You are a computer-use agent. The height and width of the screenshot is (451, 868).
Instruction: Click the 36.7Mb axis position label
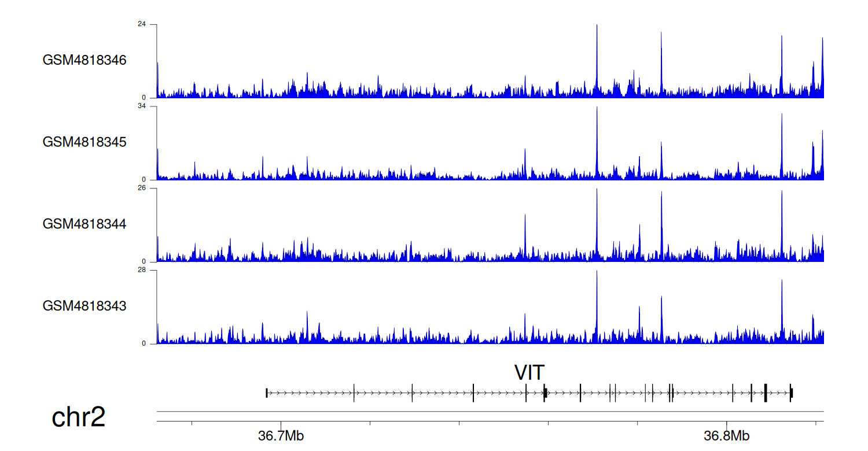[x=281, y=436]
